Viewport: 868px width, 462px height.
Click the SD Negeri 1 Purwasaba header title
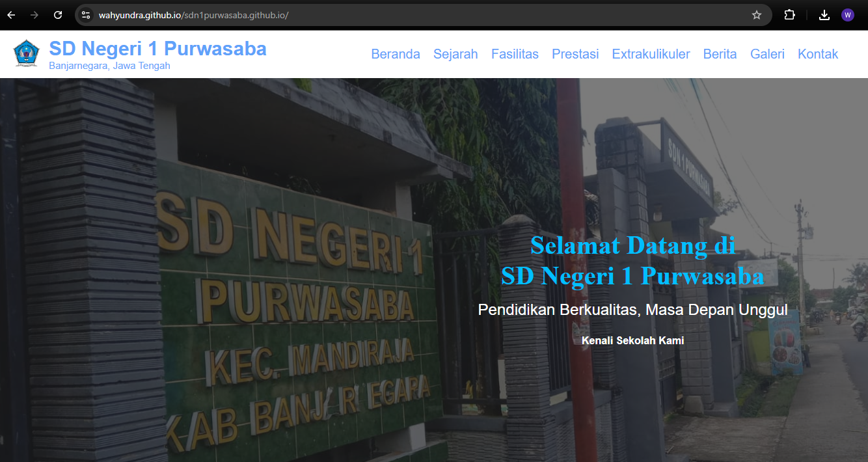coord(158,48)
